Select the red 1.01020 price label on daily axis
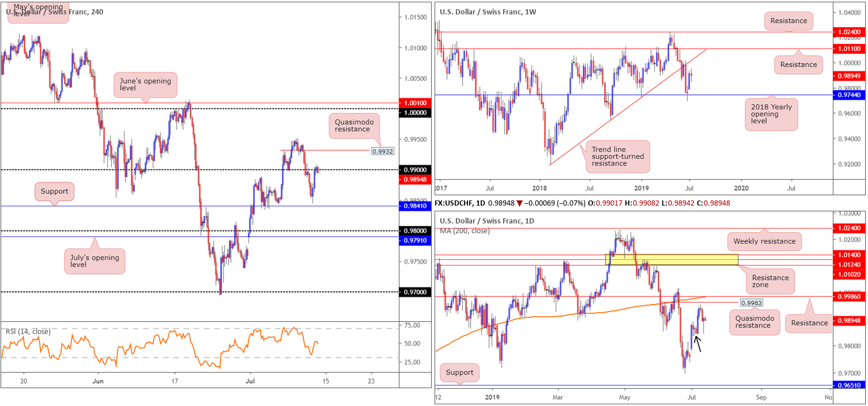This screenshot has height=406, width=868. (850, 275)
